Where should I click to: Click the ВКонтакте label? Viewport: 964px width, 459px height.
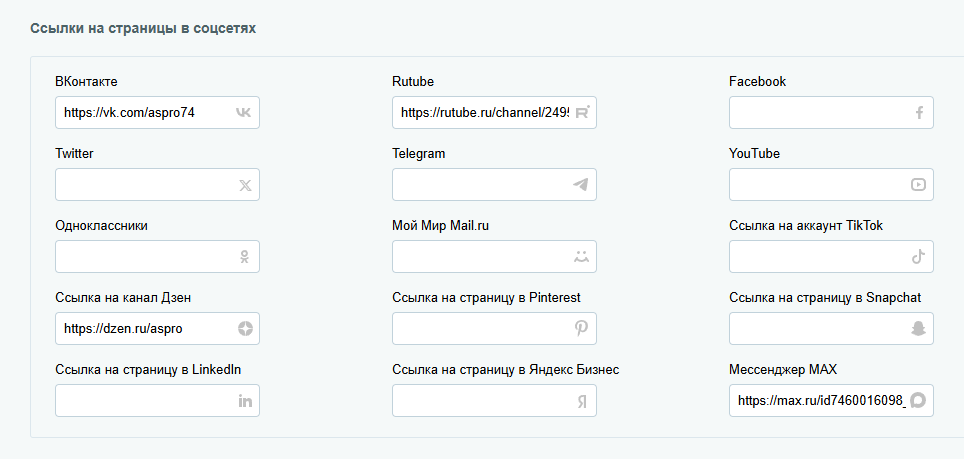(x=86, y=82)
